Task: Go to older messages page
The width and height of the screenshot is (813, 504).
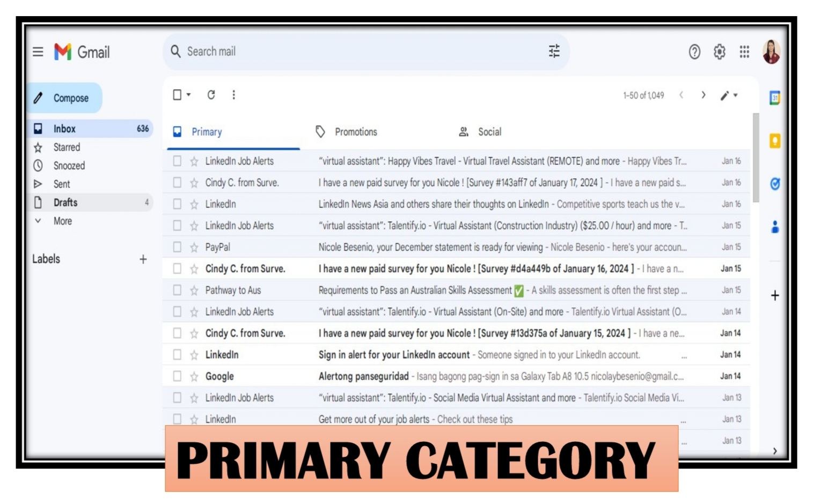Action: (x=703, y=95)
